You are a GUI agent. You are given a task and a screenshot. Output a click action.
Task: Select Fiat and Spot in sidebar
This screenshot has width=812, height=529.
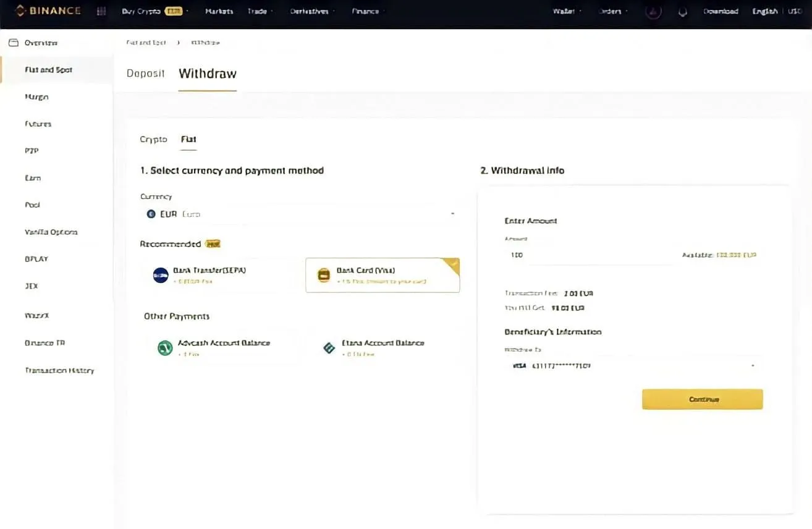56,70
